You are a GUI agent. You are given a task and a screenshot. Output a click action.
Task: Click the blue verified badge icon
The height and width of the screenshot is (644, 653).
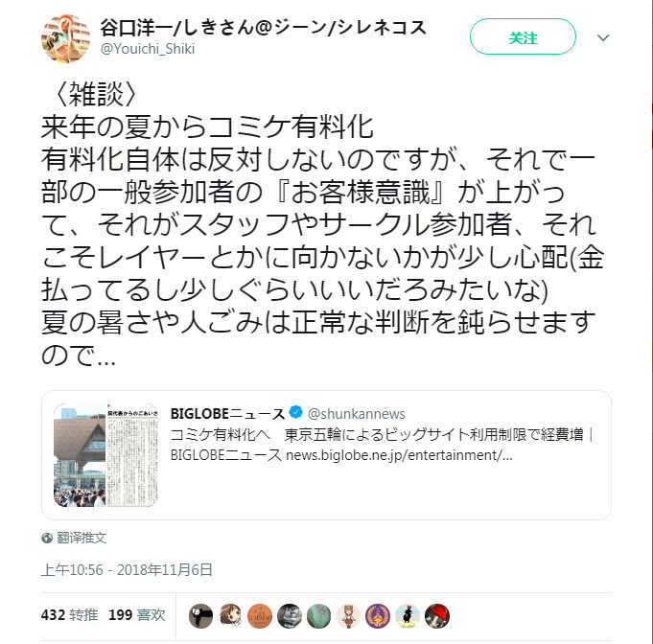click(295, 412)
